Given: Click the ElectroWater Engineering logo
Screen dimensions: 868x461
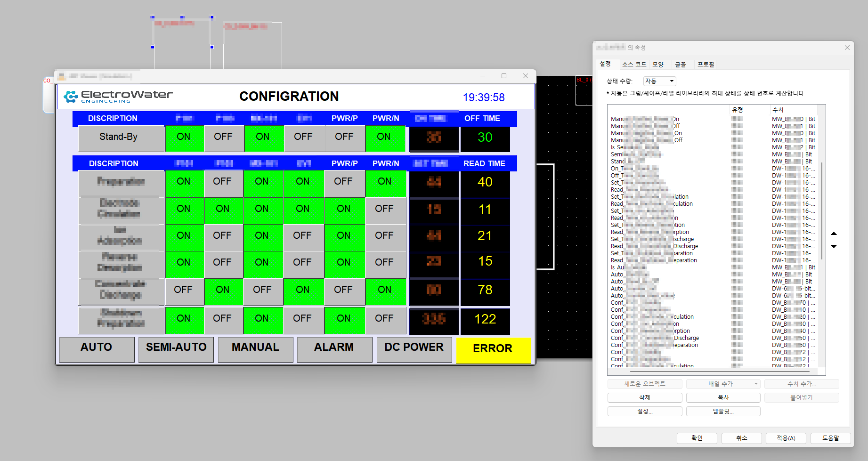Looking at the screenshot, I should [x=118, y=97].
